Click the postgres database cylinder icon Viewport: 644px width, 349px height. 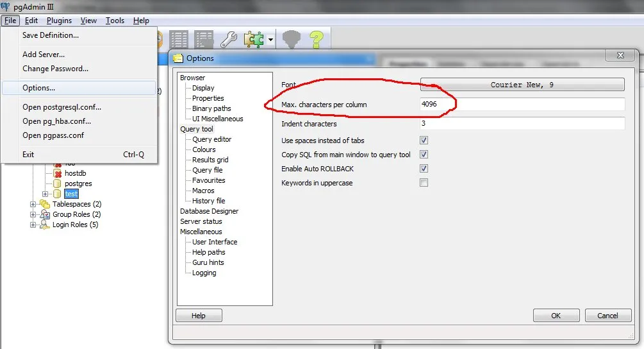58,183
